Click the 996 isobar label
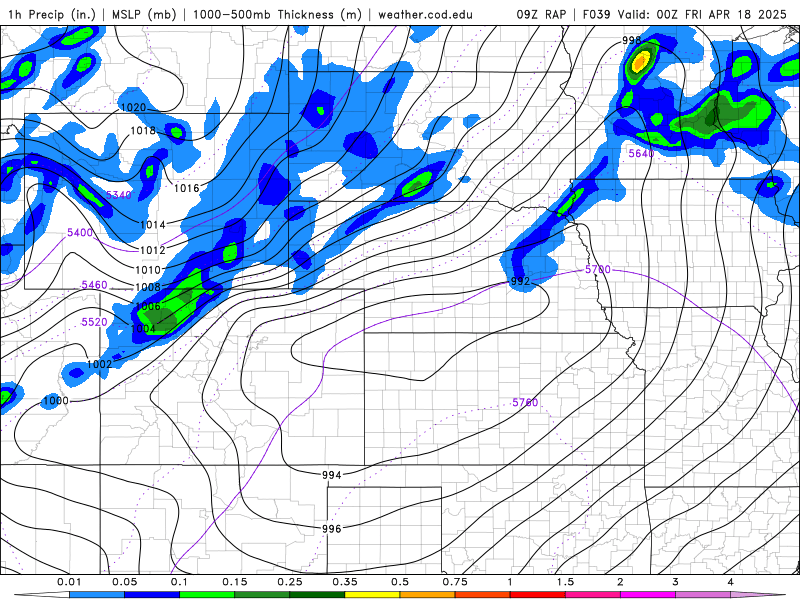 [332, 529]
